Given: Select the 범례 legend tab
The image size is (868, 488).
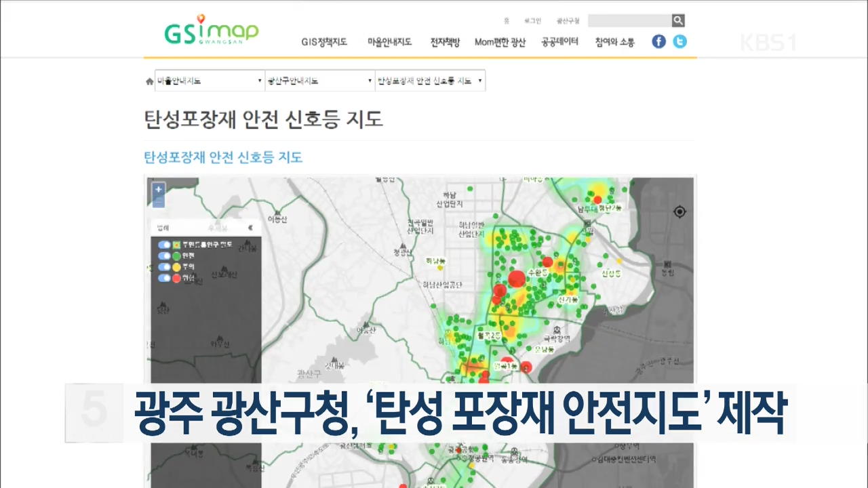Looking at the screenshot, I should coord(163,228).
